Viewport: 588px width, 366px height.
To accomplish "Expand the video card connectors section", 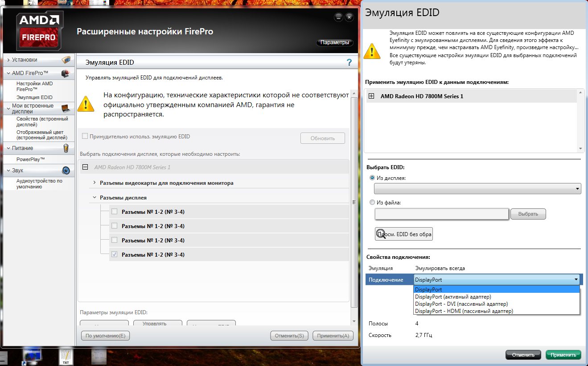I will 95,183.
